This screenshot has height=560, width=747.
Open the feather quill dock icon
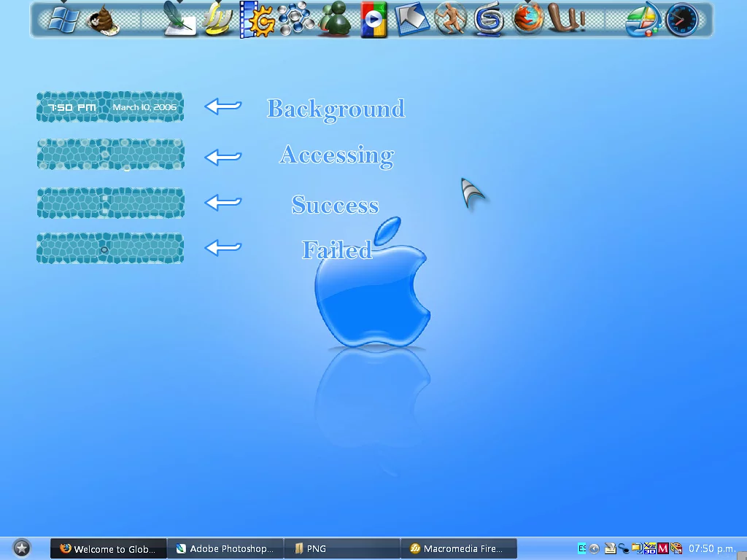point(178,19)
